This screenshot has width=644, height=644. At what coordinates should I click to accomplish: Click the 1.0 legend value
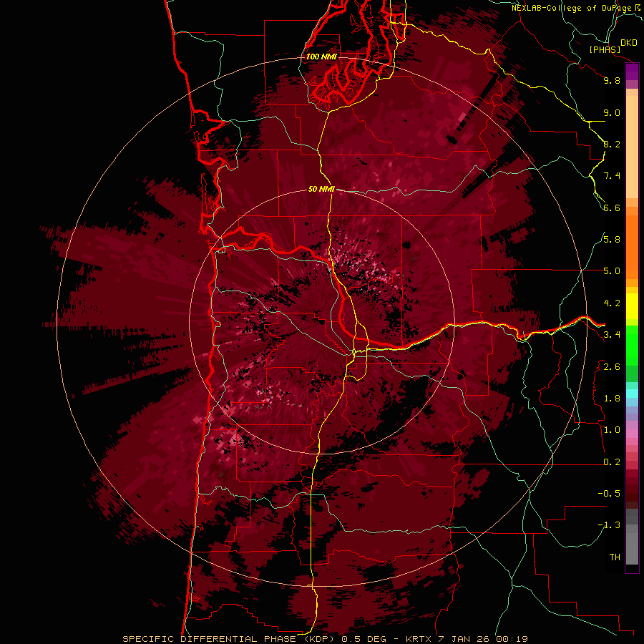tap(612, 430)
